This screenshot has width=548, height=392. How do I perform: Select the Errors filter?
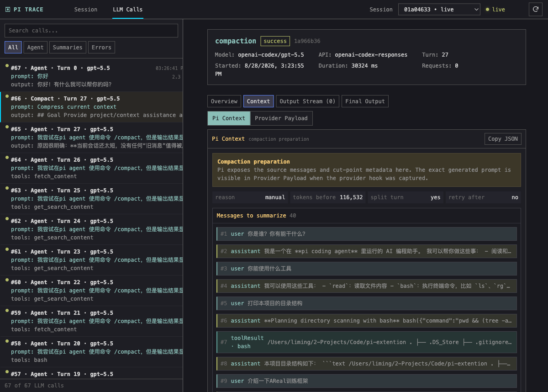click(x=101, y=48)
